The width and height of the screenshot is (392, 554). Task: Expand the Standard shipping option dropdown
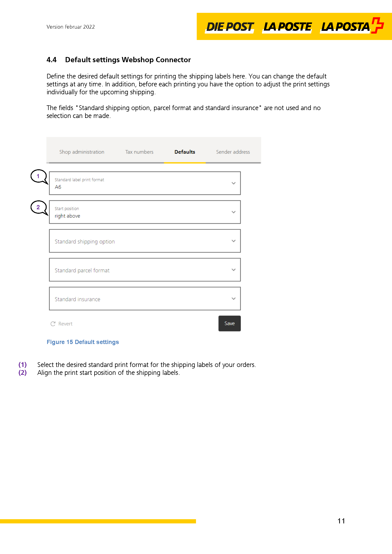point(234,241)
